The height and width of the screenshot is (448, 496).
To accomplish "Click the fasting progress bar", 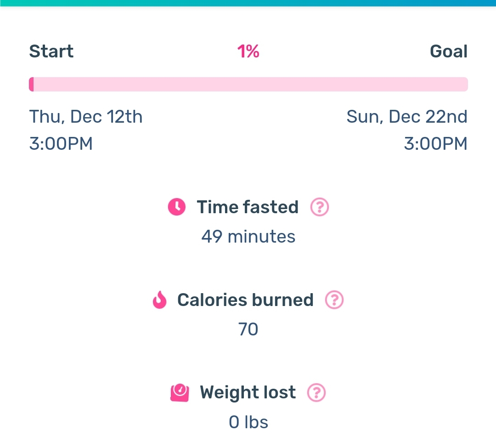I will click(x=248, y=84).
